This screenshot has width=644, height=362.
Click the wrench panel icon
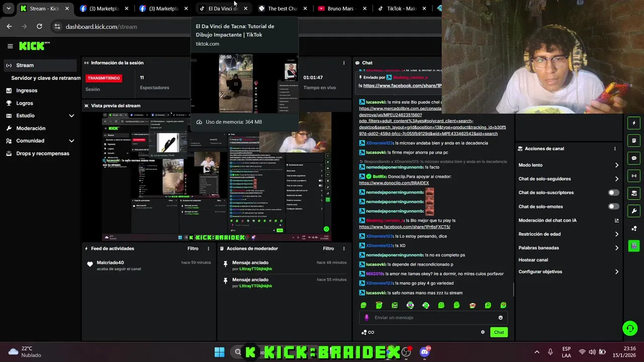[634, 211]
